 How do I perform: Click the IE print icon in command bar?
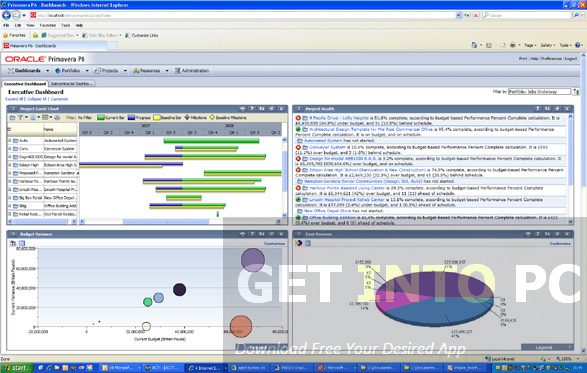[x=513, y=45]
